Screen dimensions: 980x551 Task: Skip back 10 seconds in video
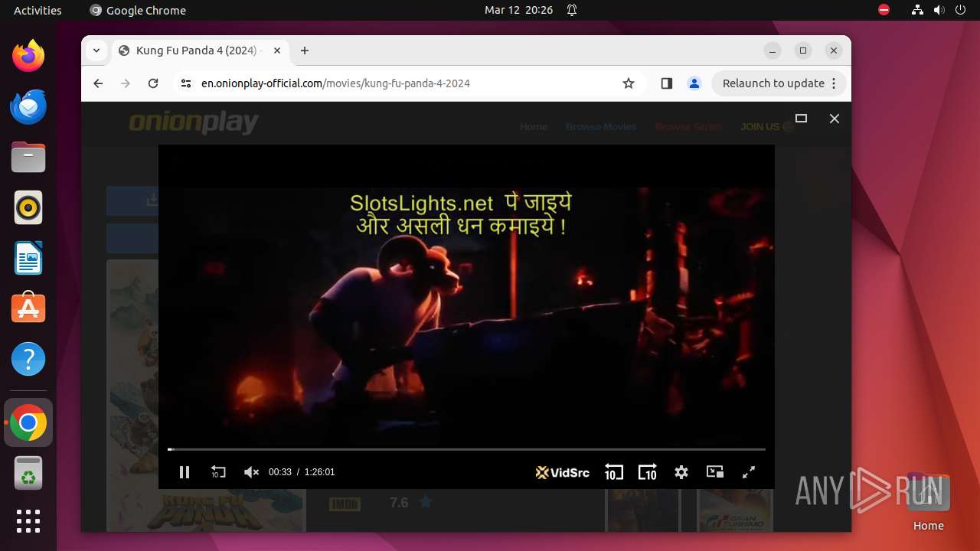(614, 472)
